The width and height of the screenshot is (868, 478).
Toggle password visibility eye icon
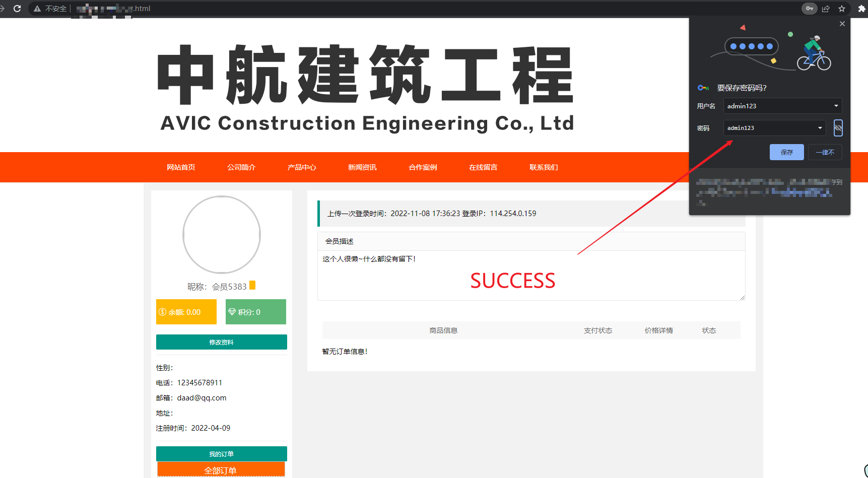pyautogui.click(x=838, y=128)
